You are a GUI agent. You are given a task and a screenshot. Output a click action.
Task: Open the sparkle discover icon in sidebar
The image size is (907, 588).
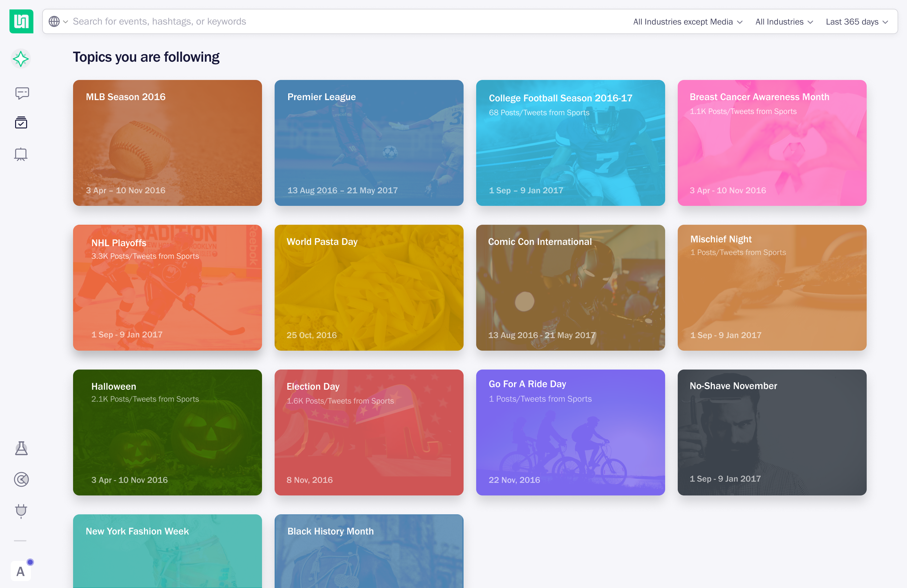tap(20, 59)
